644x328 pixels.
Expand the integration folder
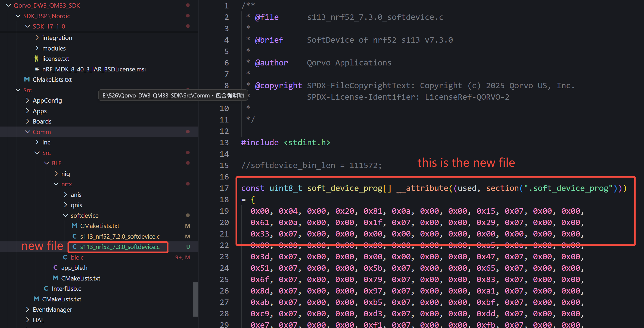coord(37,37)
